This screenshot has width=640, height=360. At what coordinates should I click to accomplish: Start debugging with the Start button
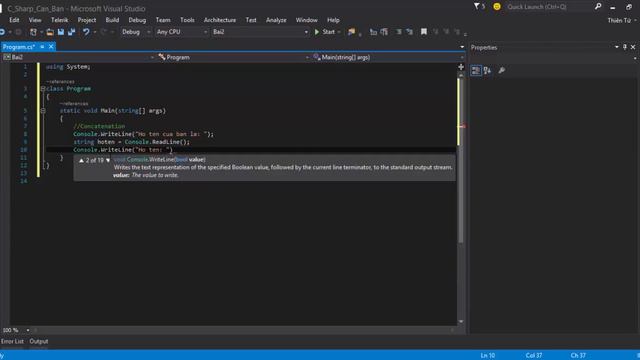325,32
